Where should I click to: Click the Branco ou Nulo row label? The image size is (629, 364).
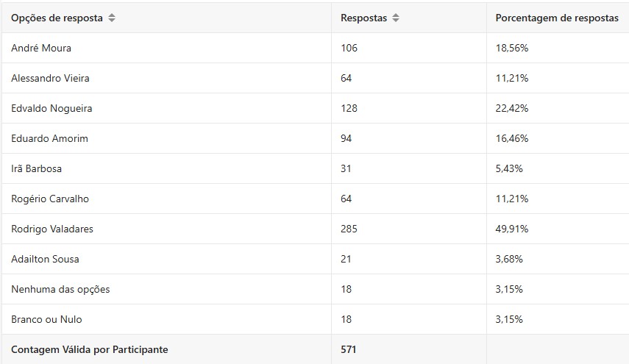pyautogui.click(x=46, y=319)
